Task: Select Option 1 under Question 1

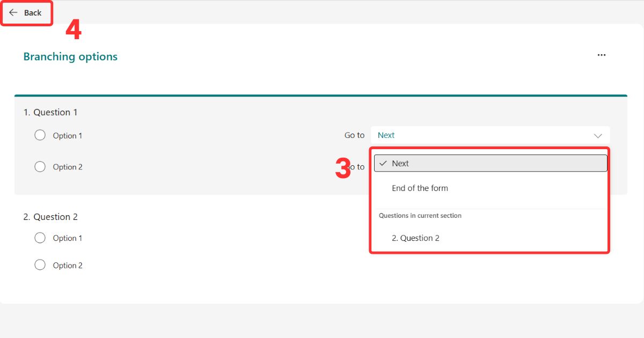Action: [x=40, y=135]
